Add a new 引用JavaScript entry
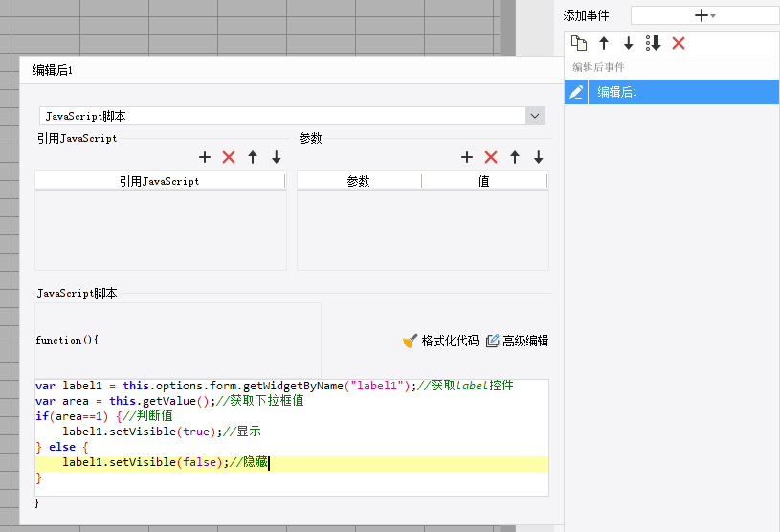Screen dimensions: 780x532 click(x=205, y=157)
